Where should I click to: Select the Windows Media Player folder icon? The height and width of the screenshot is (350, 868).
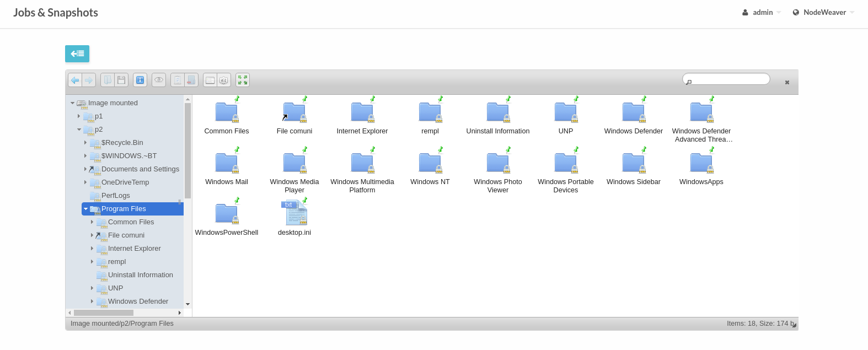point(294,163)
